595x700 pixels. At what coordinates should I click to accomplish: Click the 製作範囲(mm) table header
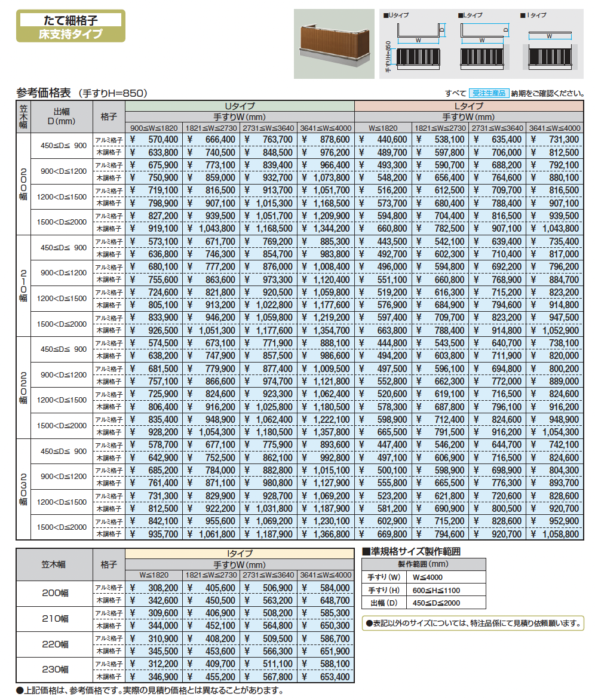coord(424,564)
